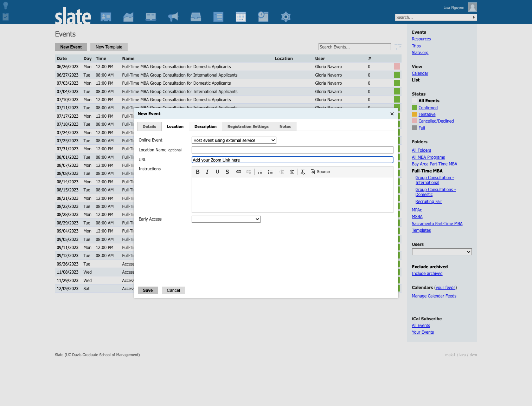The width and height of the screenshot is (532, 406).
Task: Insert bulleted list in Instructions editor
Action: (270, 172)
